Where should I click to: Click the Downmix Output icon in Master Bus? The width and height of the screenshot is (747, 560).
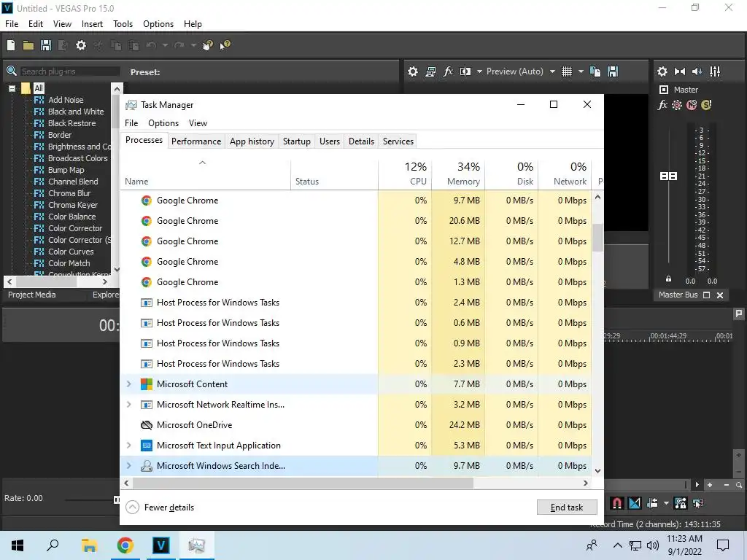[x=680, y=71]
